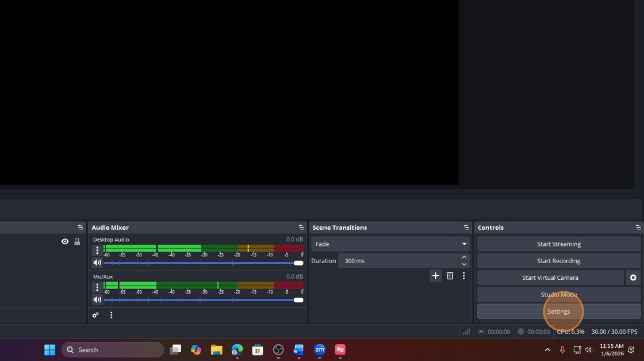Pop out the Controls panel

click(x=638, y=227)
